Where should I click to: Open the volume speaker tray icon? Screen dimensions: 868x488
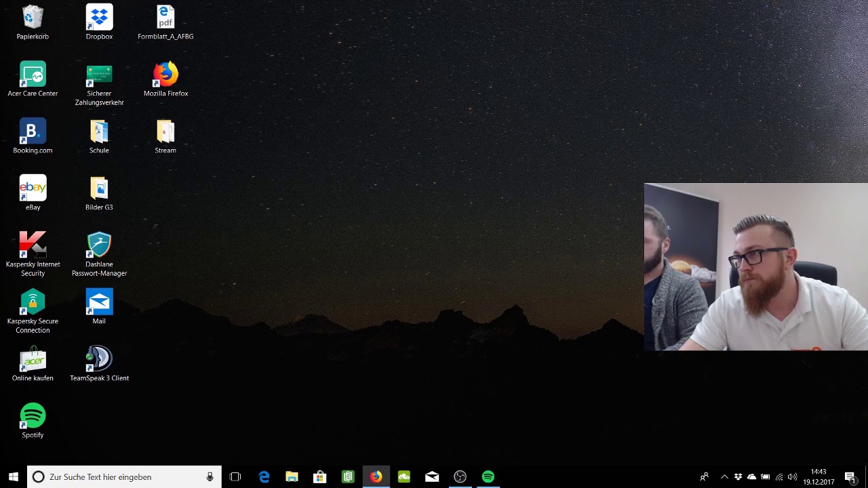tap(793, 477)
